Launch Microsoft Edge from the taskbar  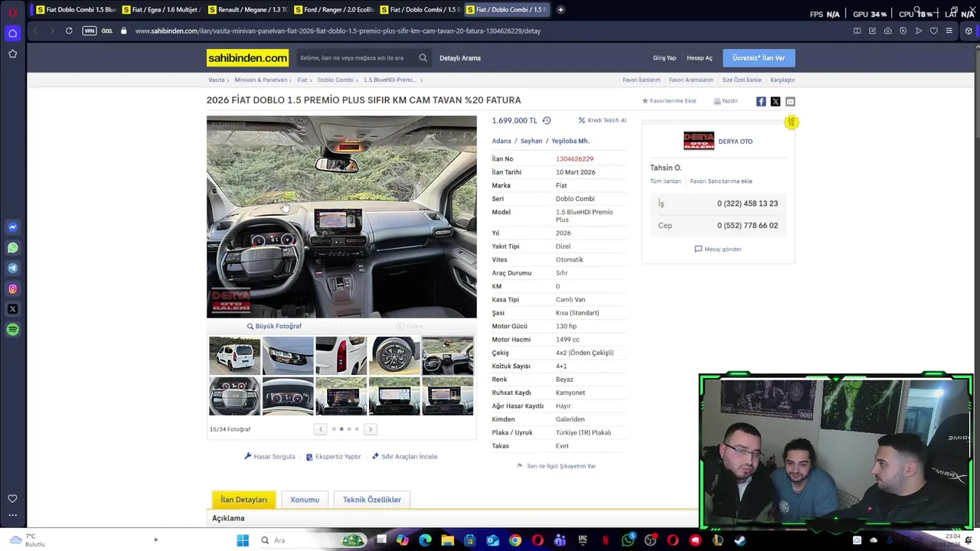[425, 540]
